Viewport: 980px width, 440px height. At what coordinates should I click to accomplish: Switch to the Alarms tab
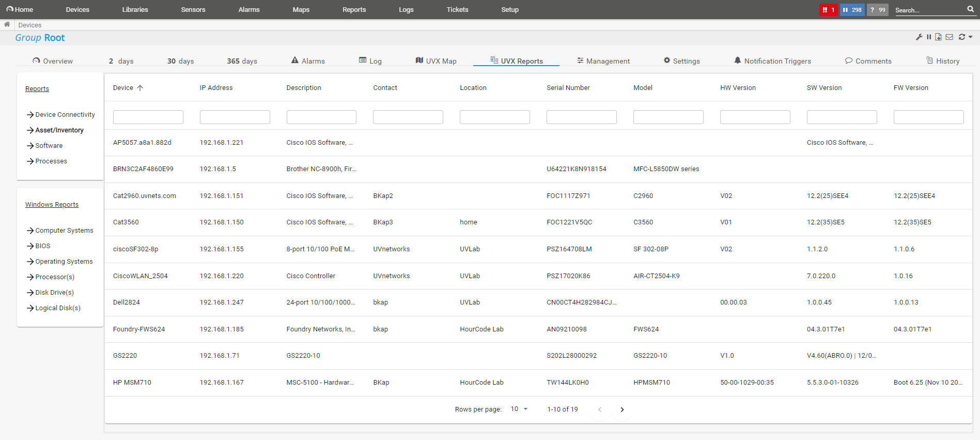tap(308, 61)
